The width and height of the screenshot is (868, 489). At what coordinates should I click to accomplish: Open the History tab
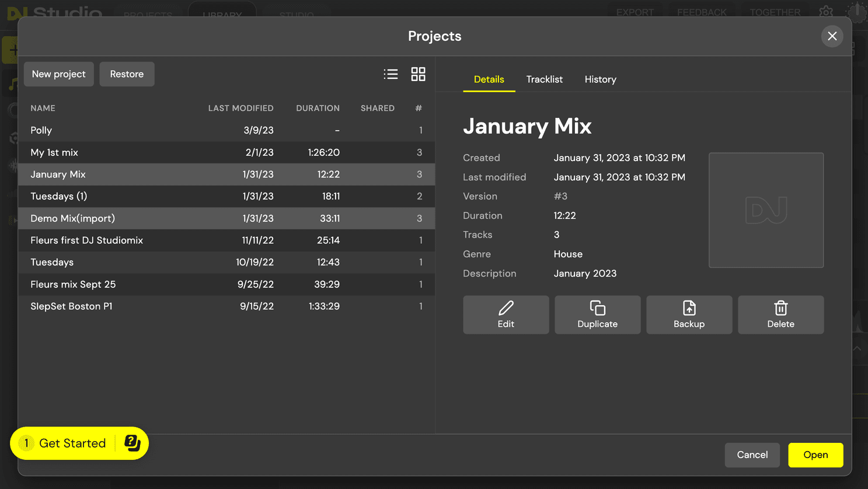pyautogui.click(x=600, y=79)
